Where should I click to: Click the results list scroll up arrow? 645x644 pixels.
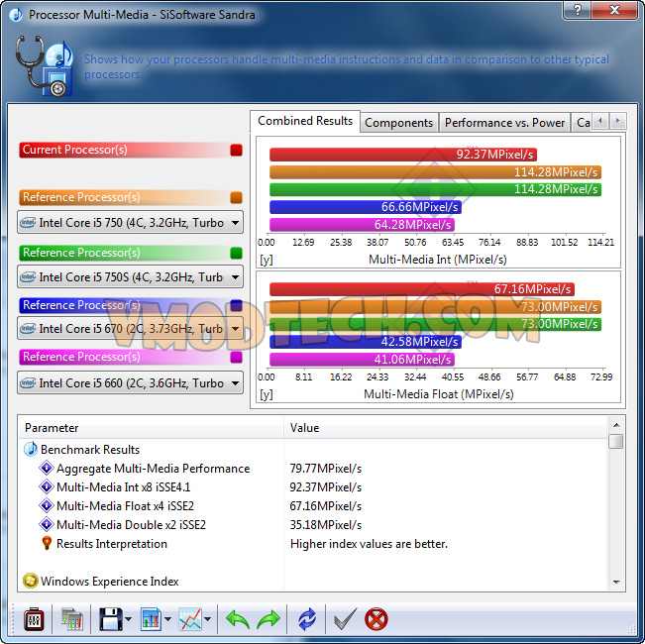pos(616,425)
